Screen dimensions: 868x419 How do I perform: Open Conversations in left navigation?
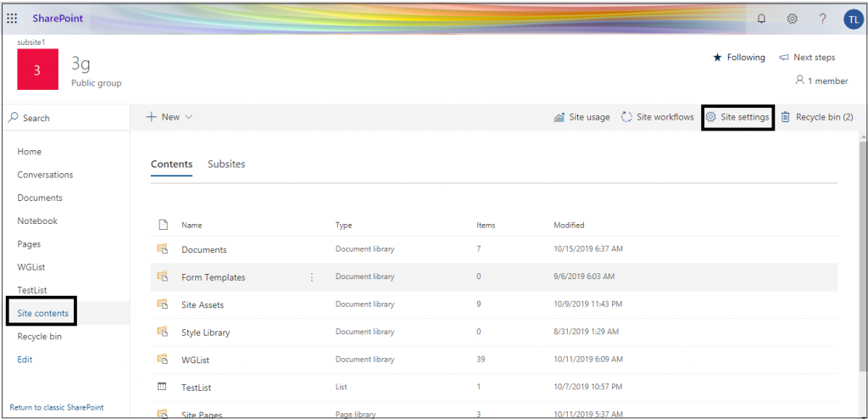[45, 175]
